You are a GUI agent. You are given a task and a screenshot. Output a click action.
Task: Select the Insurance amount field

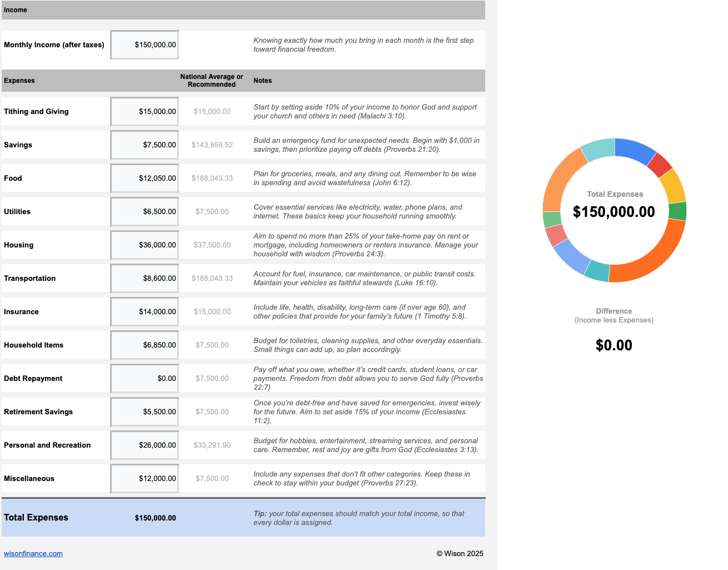point(144,312)
